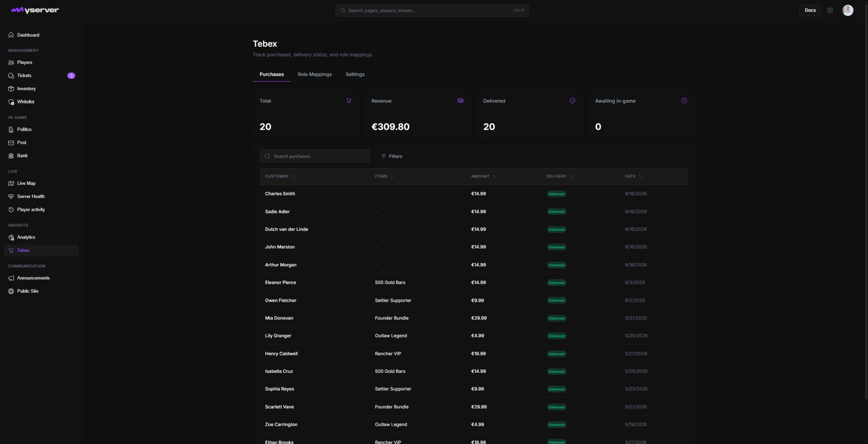The height and width of the screenshot is (444, 868).
Task: Go to Public Site page
Action: click(x=41, y=291)
